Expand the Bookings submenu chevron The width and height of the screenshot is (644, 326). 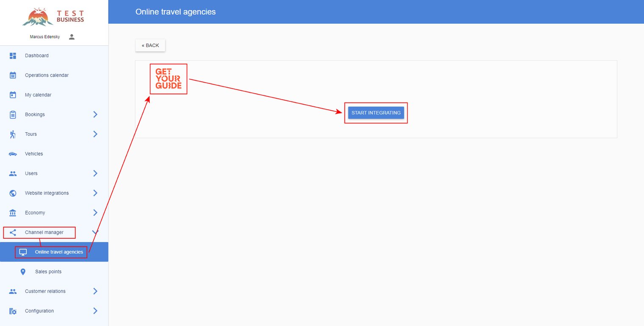tap(95, 114)
